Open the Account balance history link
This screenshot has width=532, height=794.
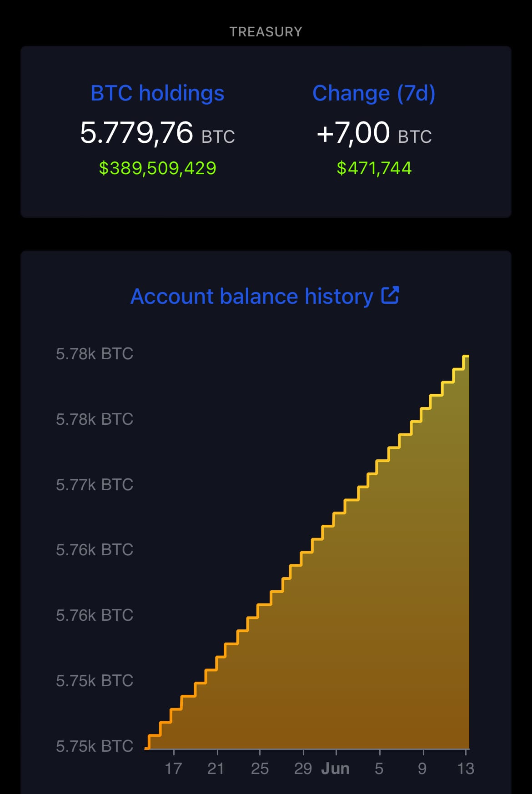pos(251,296)
